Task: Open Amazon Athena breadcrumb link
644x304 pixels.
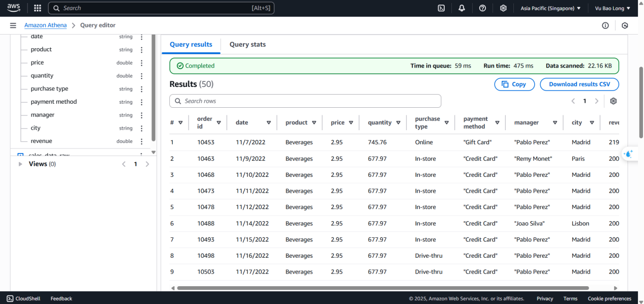Action: 46,25
